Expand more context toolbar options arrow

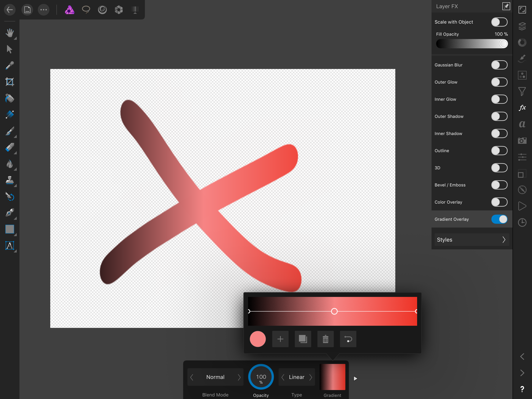[x=355, y=379]
